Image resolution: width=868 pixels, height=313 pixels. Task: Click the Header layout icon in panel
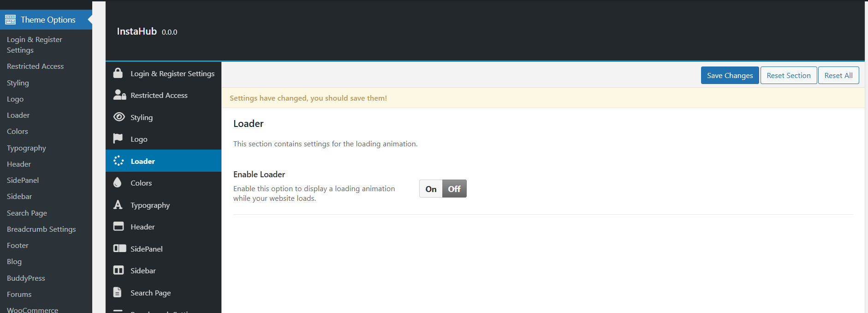[x=119, y=226]
